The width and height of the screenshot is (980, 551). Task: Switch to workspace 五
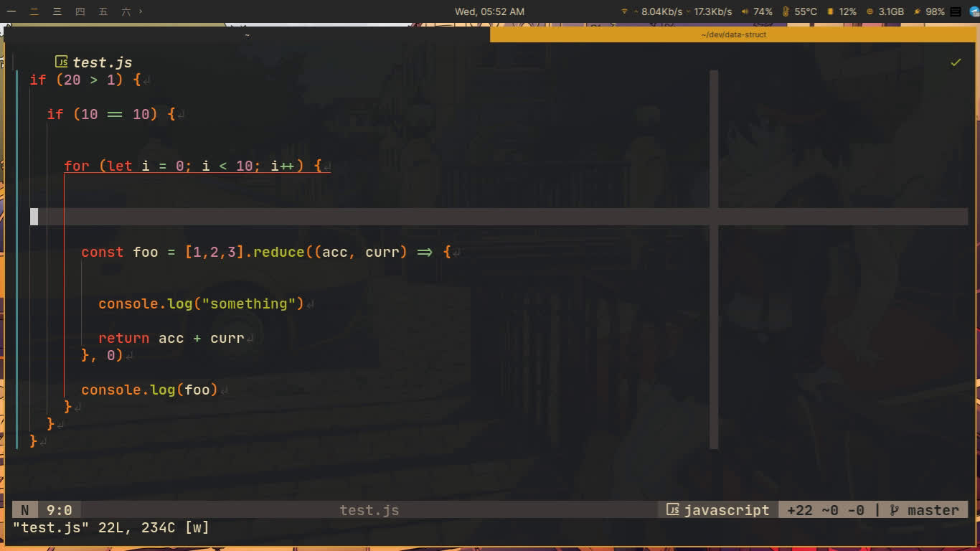point(103,11)
